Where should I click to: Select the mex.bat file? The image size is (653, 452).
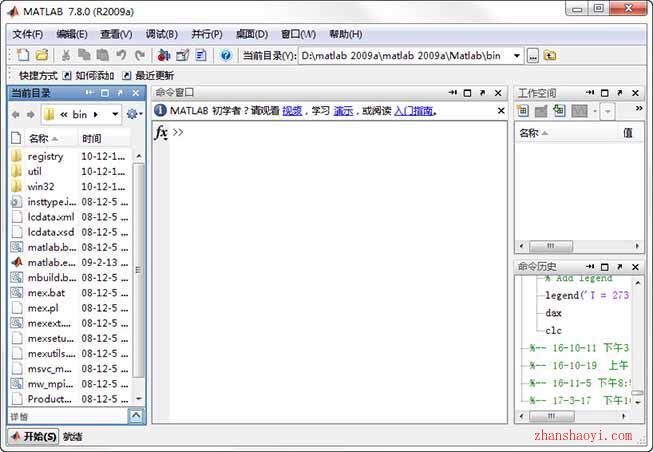(46, 293)
